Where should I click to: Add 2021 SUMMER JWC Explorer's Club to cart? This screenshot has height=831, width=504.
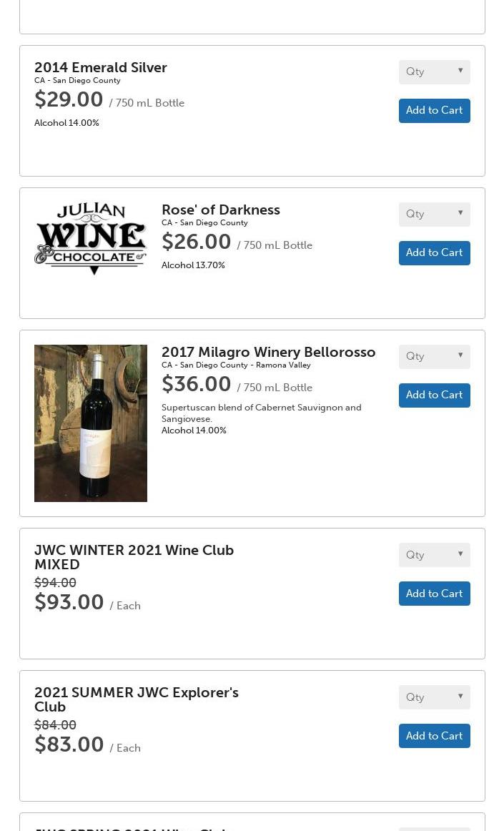[434, 736]
